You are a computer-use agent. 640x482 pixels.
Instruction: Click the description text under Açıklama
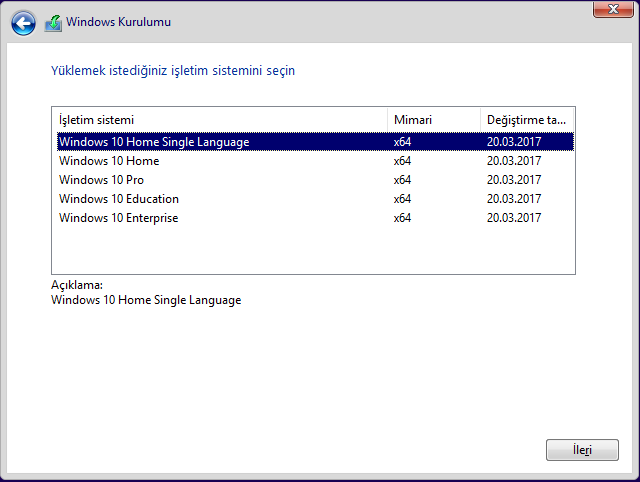(146, 300)
